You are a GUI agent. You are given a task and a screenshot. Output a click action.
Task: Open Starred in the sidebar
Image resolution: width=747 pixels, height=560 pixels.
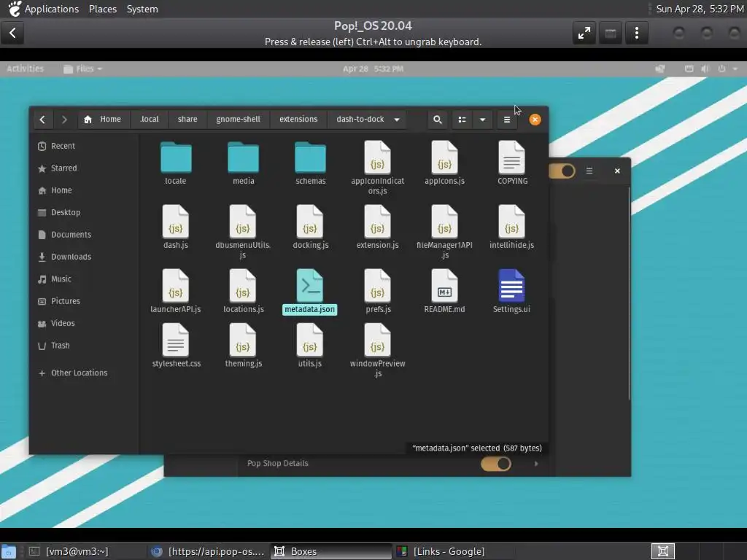[x=84, y=168]
